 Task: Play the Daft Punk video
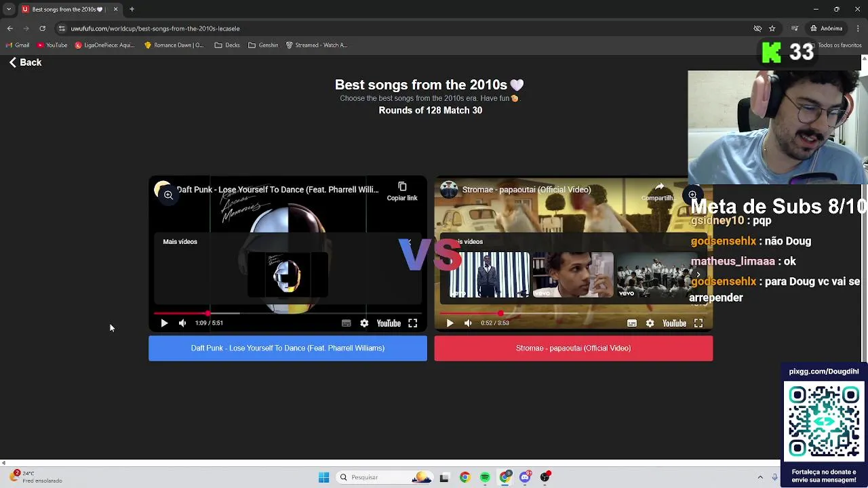164,323
